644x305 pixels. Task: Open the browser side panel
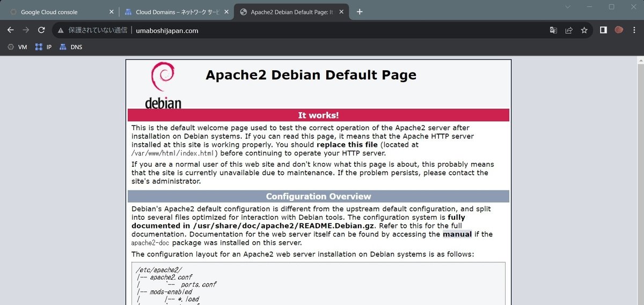pos(603,30)
